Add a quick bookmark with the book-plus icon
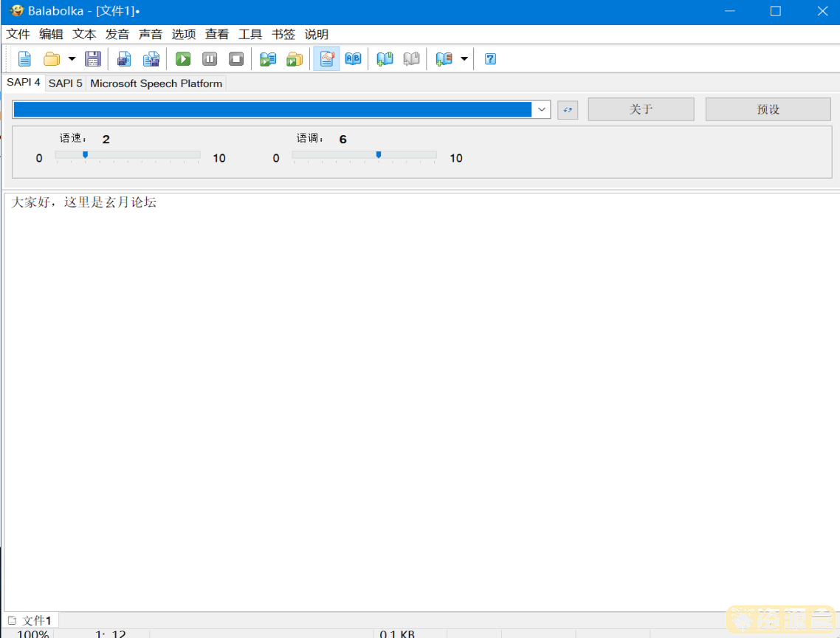 point(385,58)
